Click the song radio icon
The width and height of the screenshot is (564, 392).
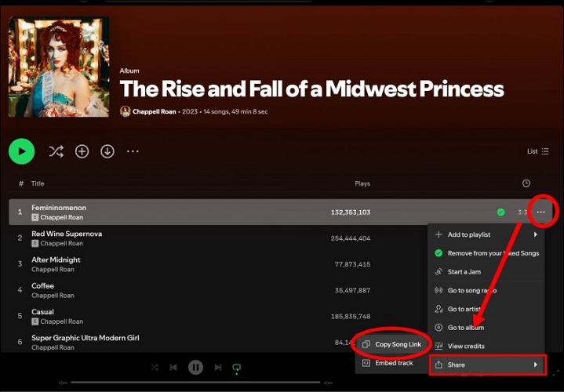(438, 290)
